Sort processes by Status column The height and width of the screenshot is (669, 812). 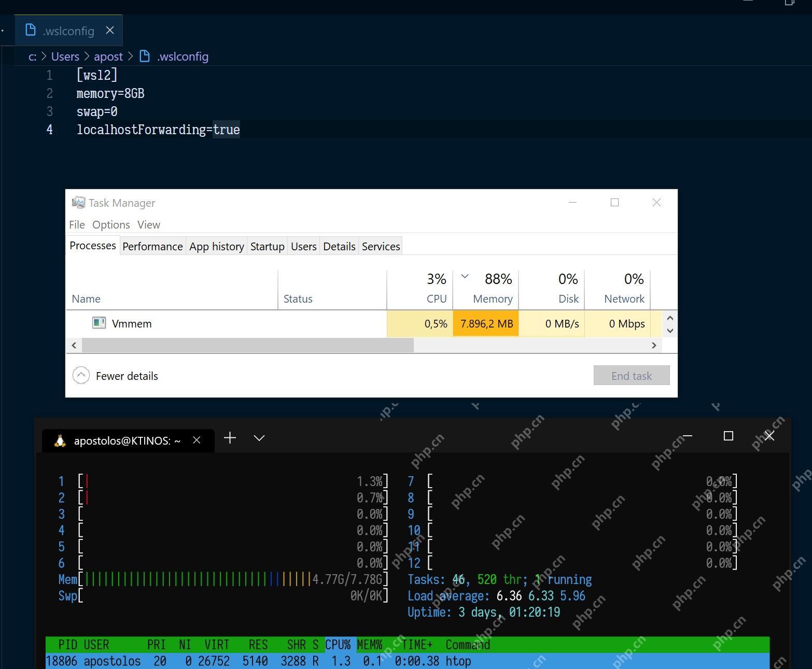point(332,290)
